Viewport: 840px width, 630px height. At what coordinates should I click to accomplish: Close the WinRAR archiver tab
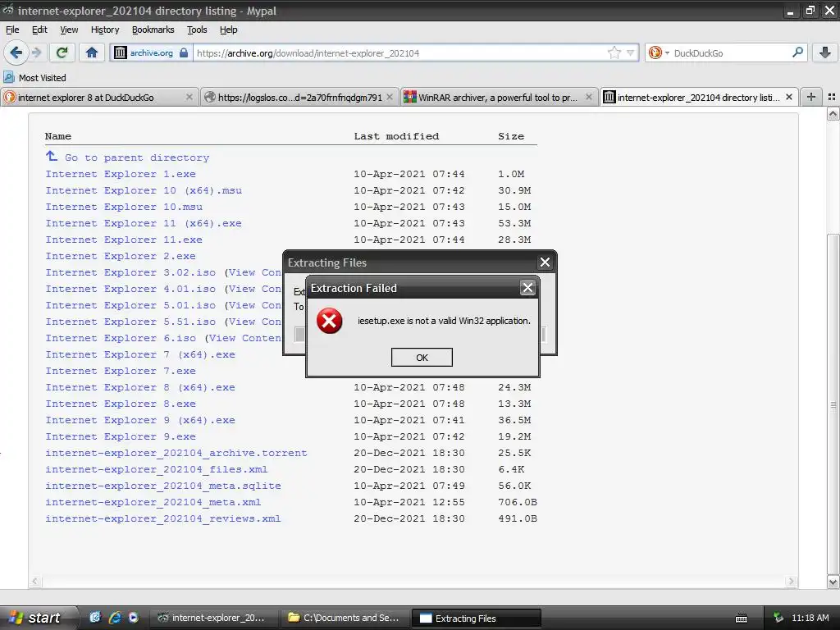coord(589,97)
